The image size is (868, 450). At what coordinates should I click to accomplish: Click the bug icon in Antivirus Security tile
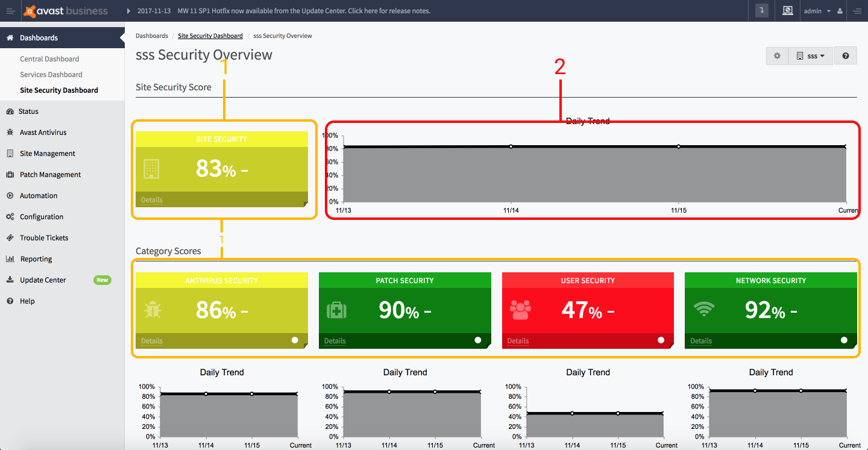click(153, 310)
